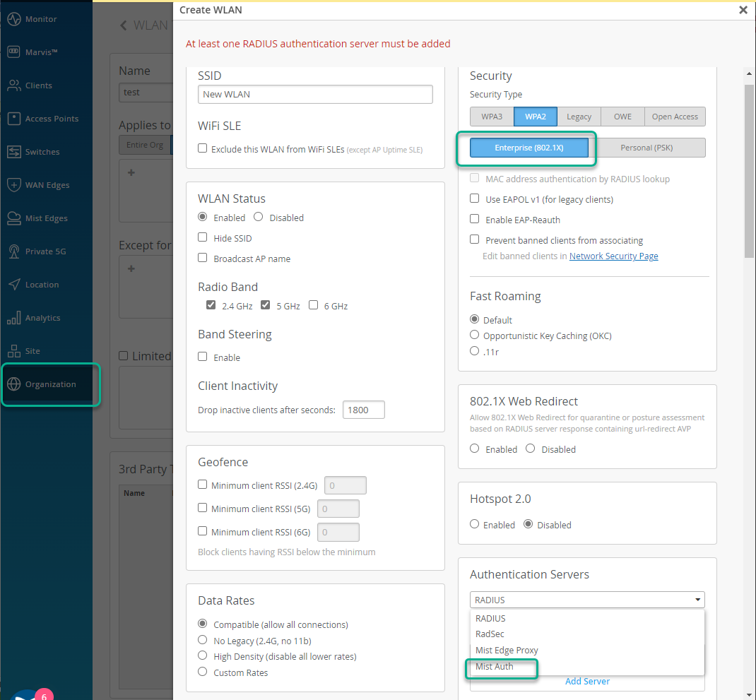The image size is (756, 700).
Task: Select the Access Points sidebar icon
Action: (14, 119)
